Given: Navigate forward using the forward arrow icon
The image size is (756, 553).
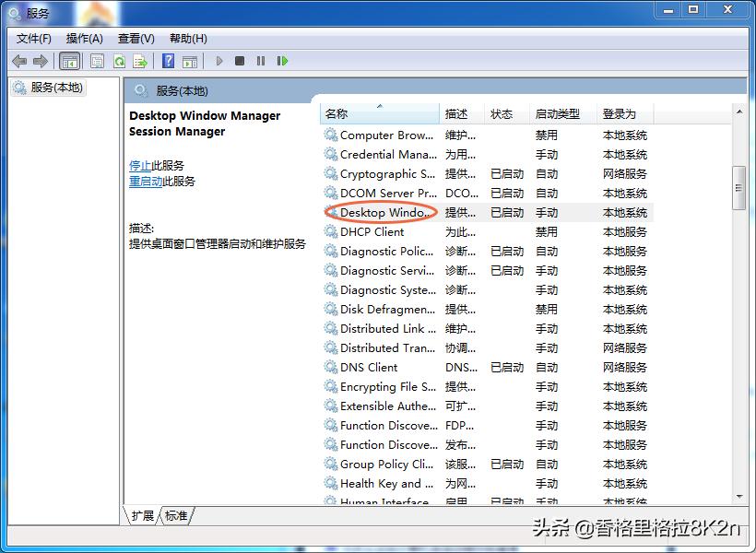Looking at the screenshot, I should click(41, 61).
